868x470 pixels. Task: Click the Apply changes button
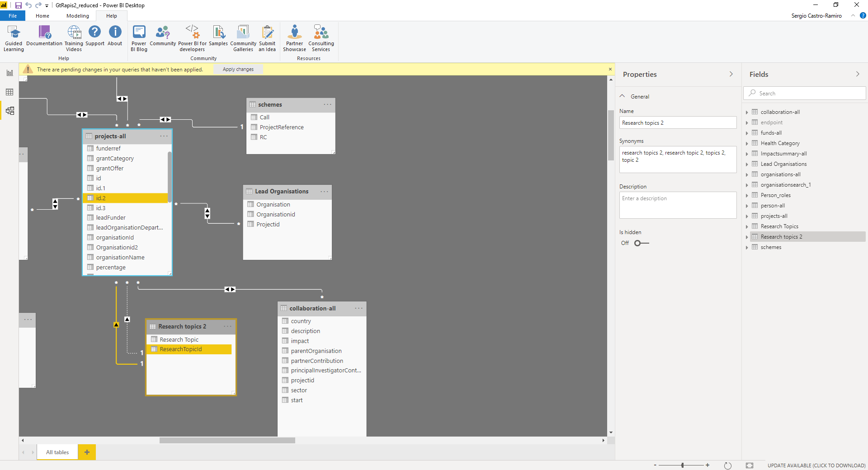click(x=238, y=69)
